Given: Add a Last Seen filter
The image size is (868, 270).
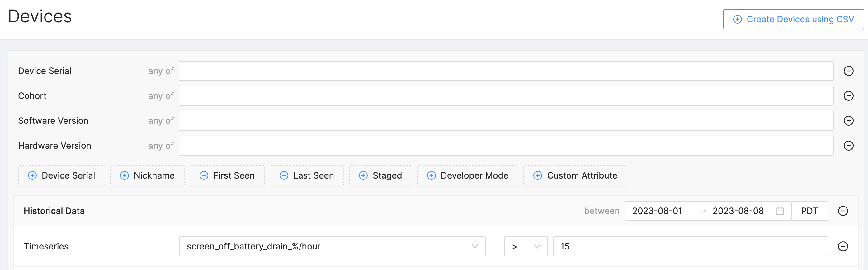Looking at the screenshot, I should pos(307,176).
